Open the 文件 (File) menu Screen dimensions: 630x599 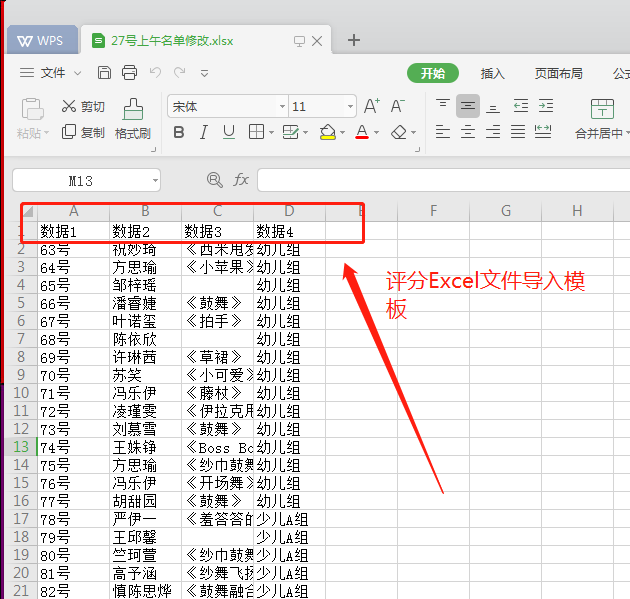coord(44,73)
